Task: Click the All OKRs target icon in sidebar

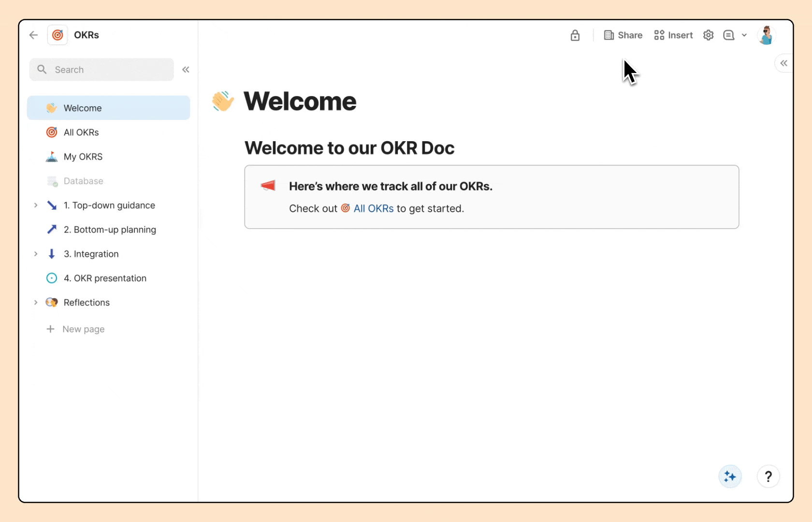Action: [x=52, y=132]
